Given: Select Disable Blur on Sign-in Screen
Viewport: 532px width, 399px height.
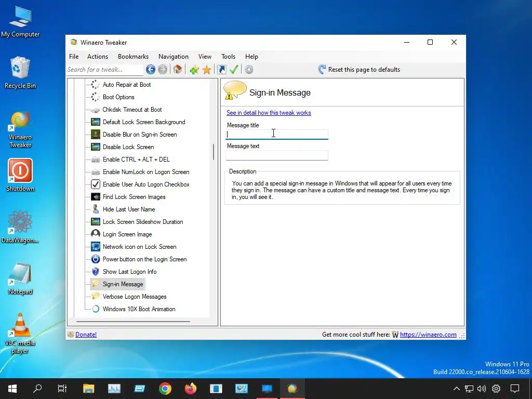Looking at the screenshot, I should coord(140,135).
